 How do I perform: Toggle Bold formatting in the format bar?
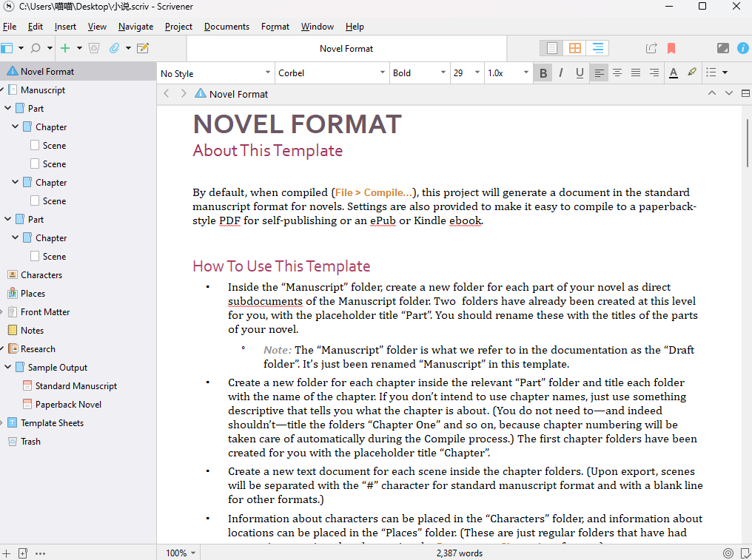543,72
